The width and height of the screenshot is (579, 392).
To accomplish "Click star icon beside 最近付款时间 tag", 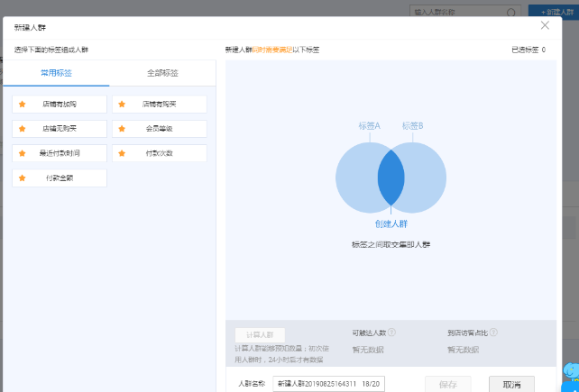I will pyautogui.click(x=23, y=153).
